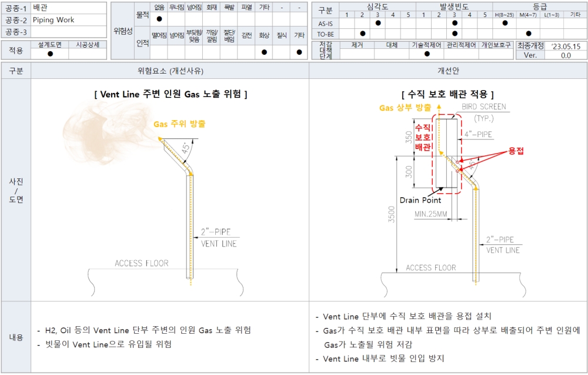Click the Piping Work field
Image resolution: width=588 pixels, height=375 pixels.
click(69, 19)
